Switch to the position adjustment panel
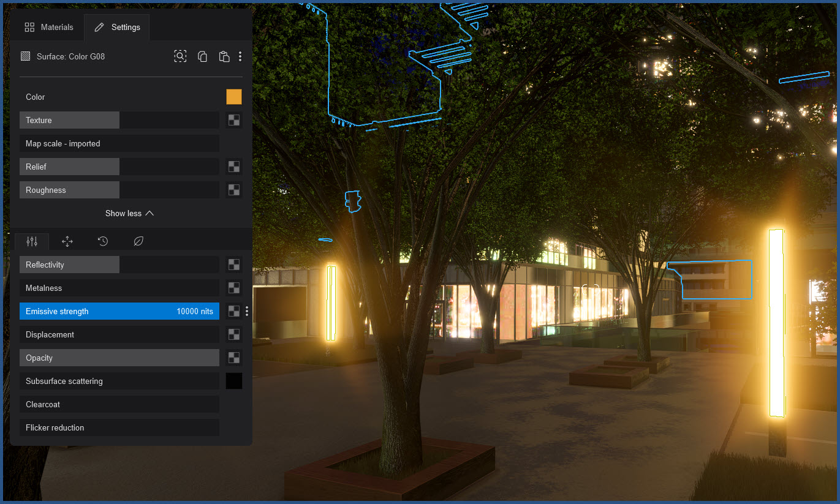Viewport: 840px width, 504px height. [67, 241]
